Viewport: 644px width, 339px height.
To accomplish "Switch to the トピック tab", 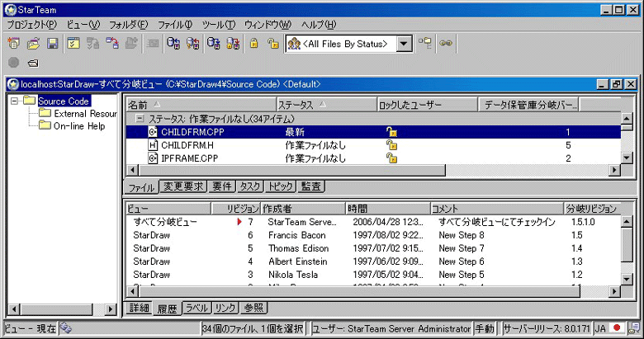I will (281, 186).
